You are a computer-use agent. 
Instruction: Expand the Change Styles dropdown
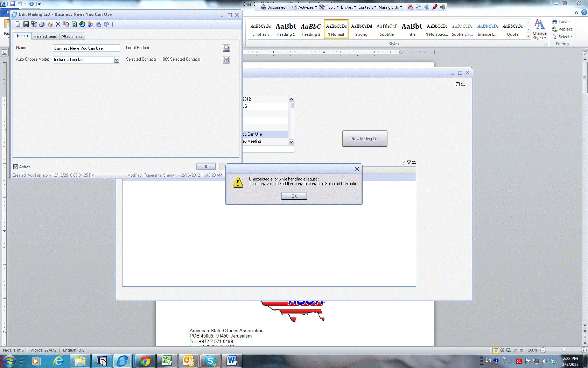point(539,30)
